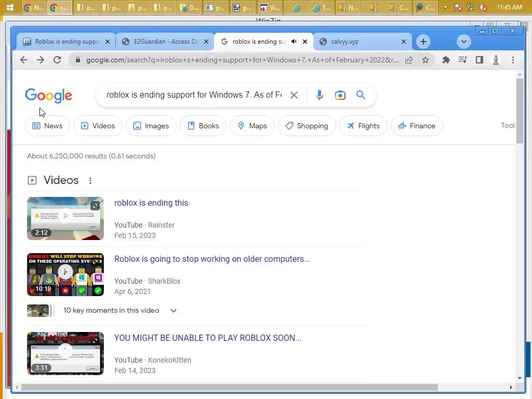The image size is (532, 399).
Task: Click the taskbar clock 11:45 AM
Action: tap(509, 7)
